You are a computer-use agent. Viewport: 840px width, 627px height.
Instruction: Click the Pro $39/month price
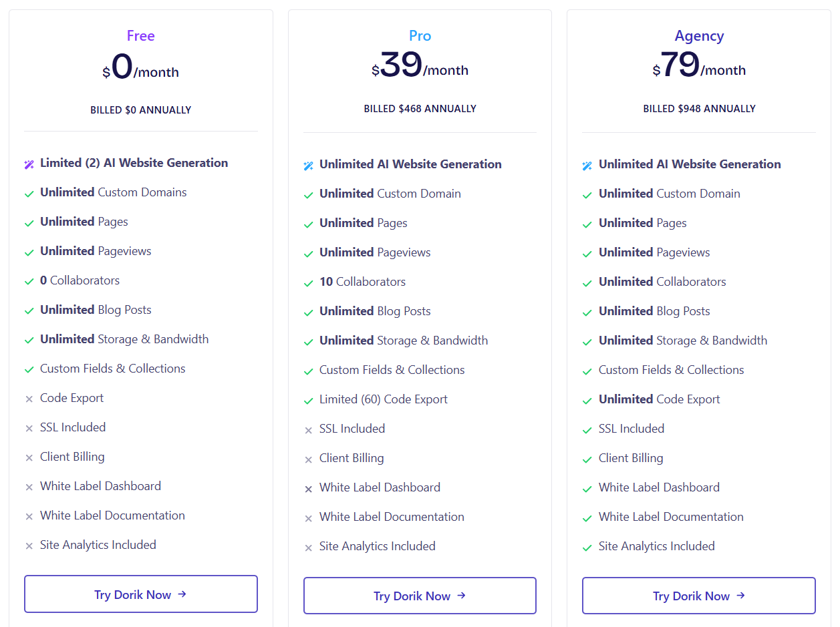[420, 66]
